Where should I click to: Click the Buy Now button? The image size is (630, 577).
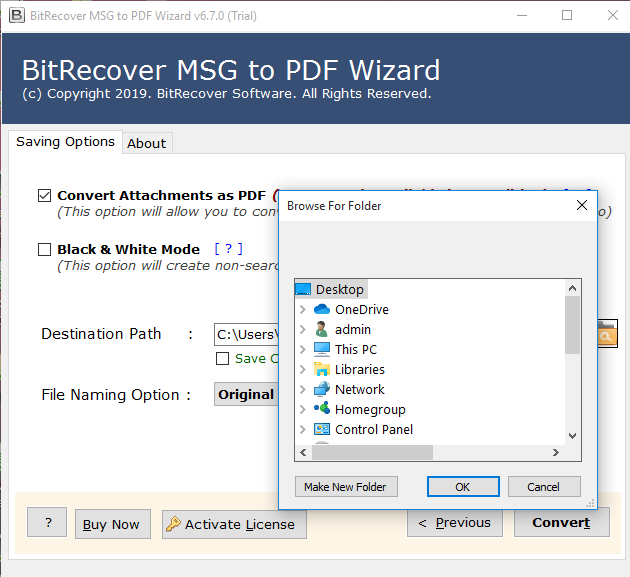pyautogui.click(x=112, y=524)
